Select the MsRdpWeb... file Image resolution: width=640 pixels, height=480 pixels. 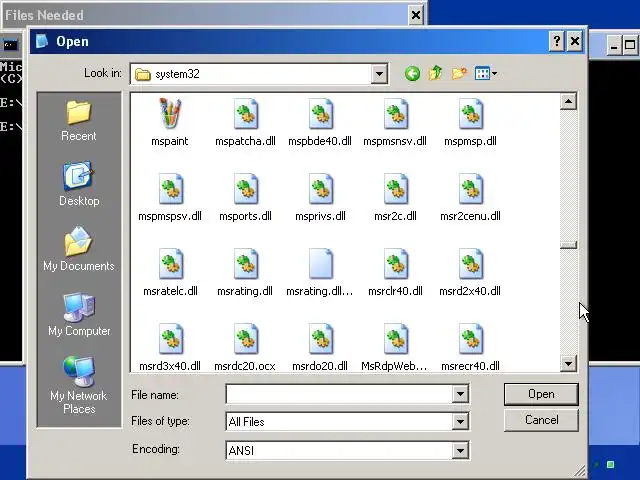394,347
